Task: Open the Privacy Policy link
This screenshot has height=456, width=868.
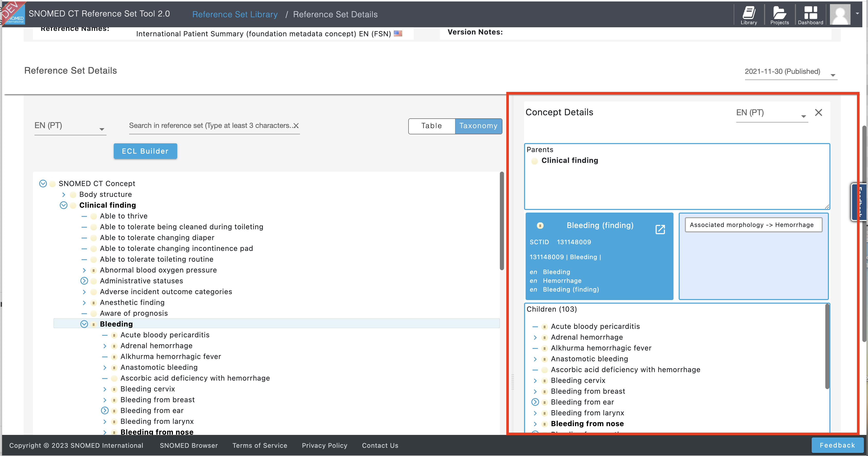Action: click(x=324, y=445)
